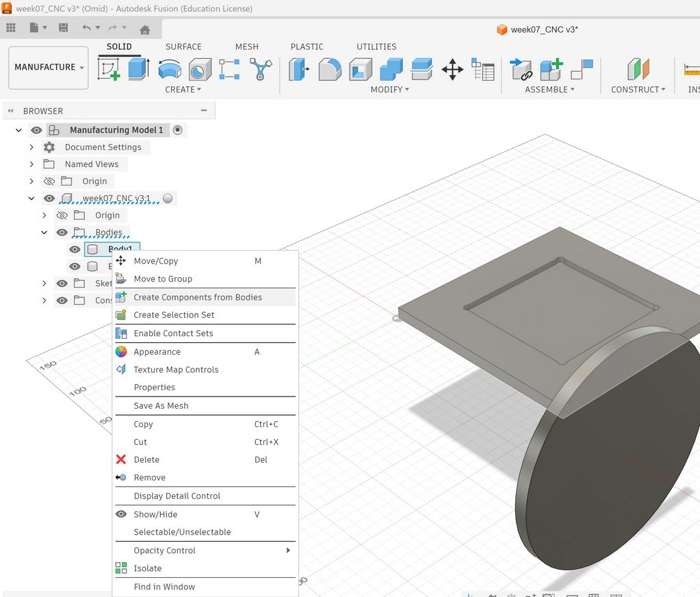The image size is (700, 597).
Task: Select the Move/Copy arrows tool in Modify
Action: tap(452, 68)
